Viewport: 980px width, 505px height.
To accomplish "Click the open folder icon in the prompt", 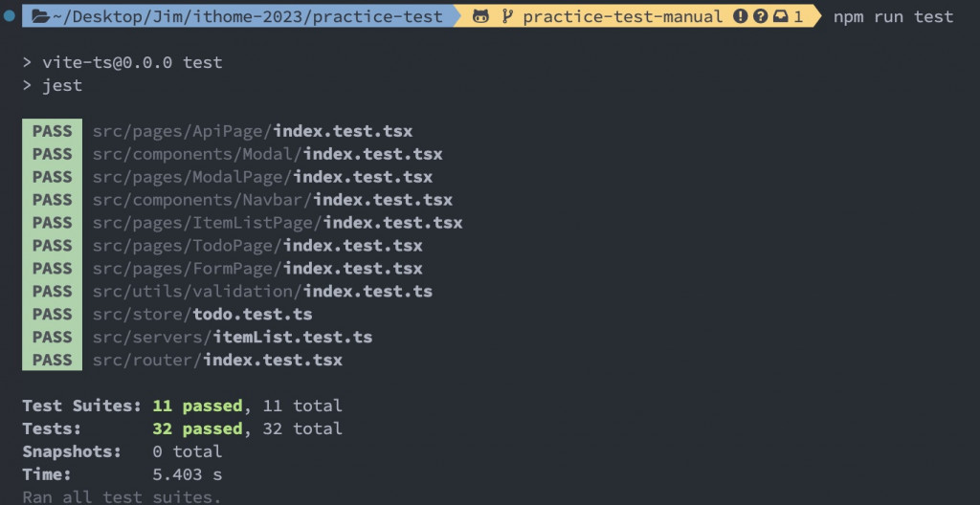I will [40, 16].
